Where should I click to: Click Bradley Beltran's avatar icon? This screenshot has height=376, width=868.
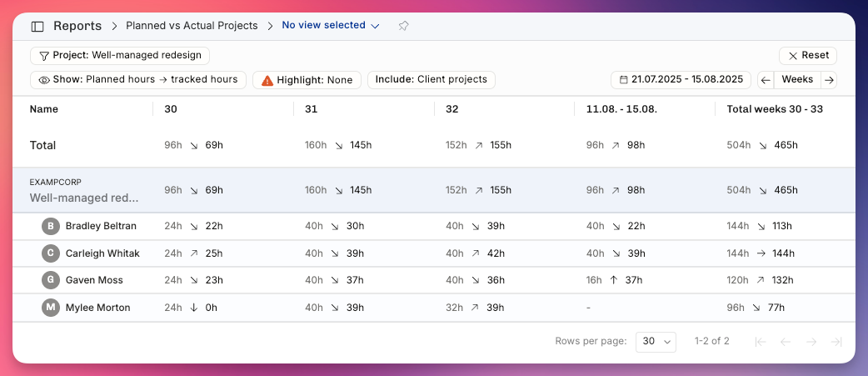[x=50, y=226]
